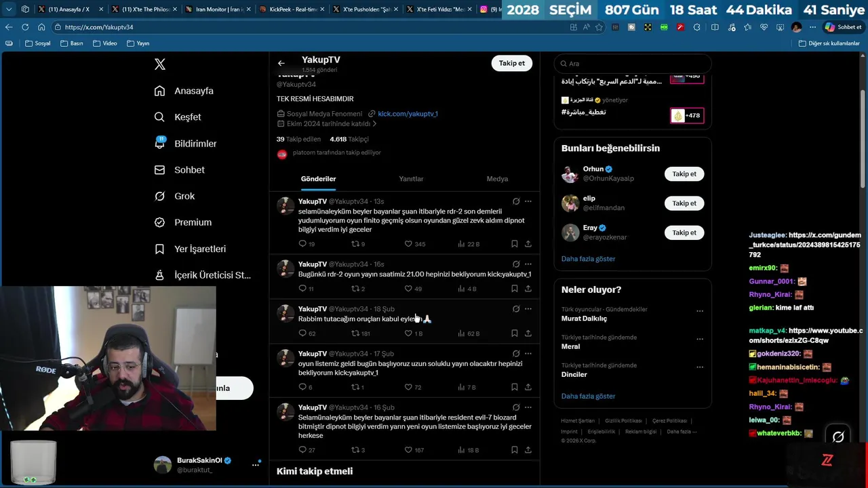Open Grok from the left sidebar
The width and height of the screenshot is (868, 488).
tap(174, 196)
